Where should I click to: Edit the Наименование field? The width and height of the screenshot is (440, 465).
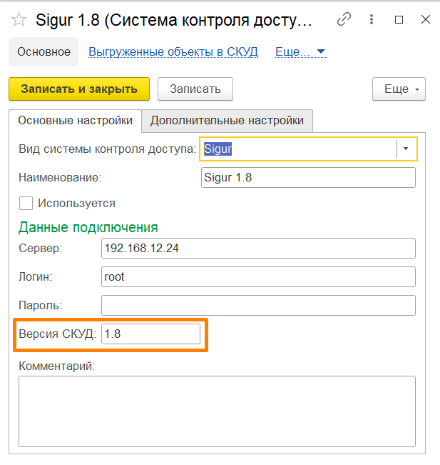308,178
